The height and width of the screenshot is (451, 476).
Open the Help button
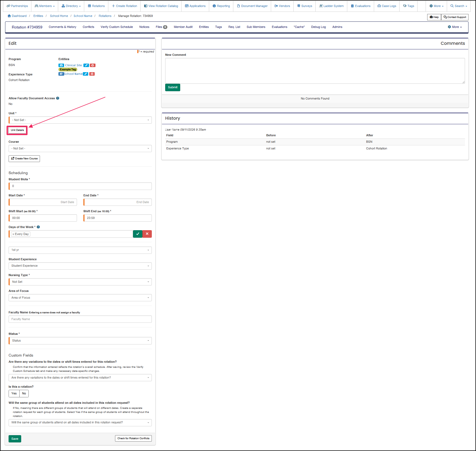tap(434, 17)
